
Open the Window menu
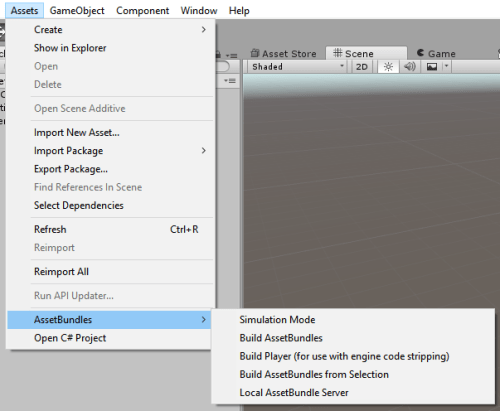coord(199,11)
